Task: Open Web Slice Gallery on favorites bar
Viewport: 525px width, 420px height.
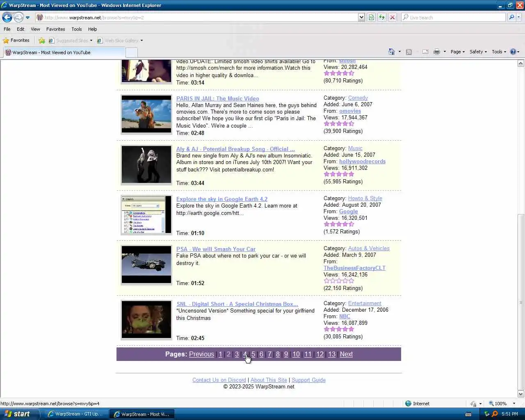Action: 120,41
